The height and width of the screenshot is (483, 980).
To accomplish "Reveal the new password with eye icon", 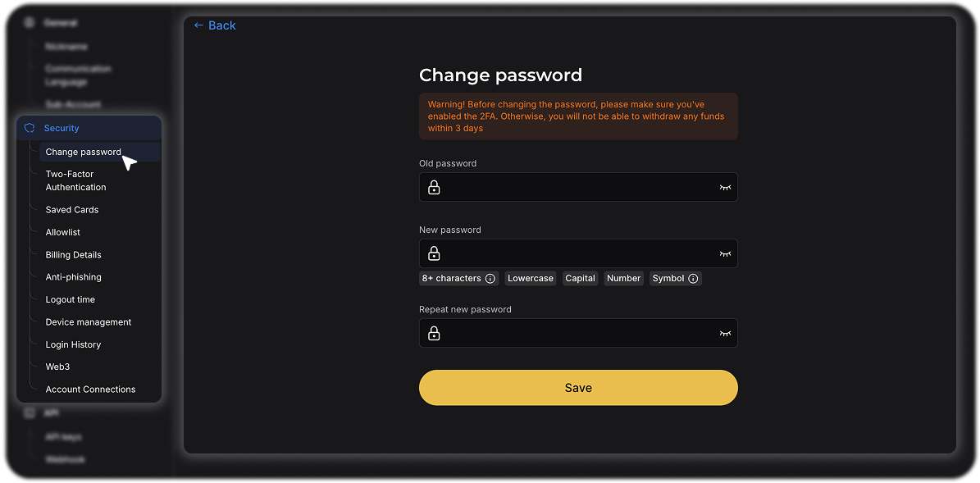I will (725, 254).
